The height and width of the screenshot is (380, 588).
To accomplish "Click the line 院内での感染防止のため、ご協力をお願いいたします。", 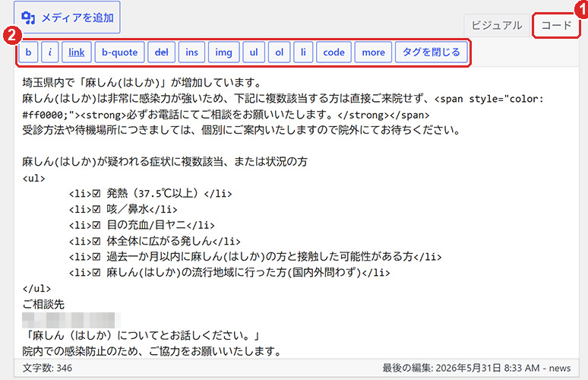I will point(152,351).
